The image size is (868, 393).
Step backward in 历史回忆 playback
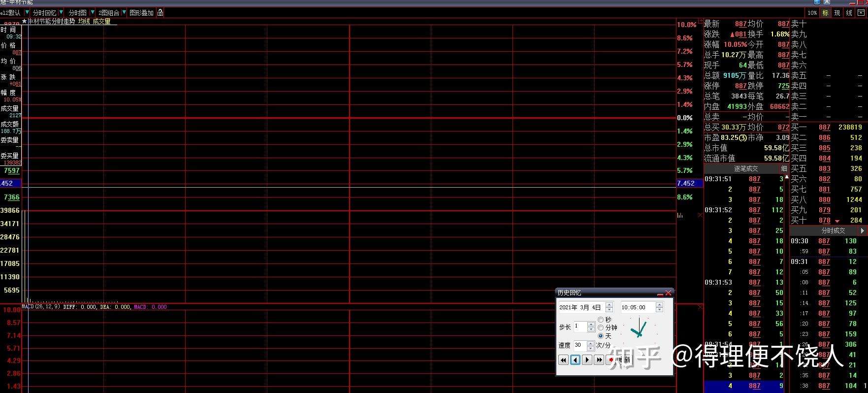click(x=575, y=360)
